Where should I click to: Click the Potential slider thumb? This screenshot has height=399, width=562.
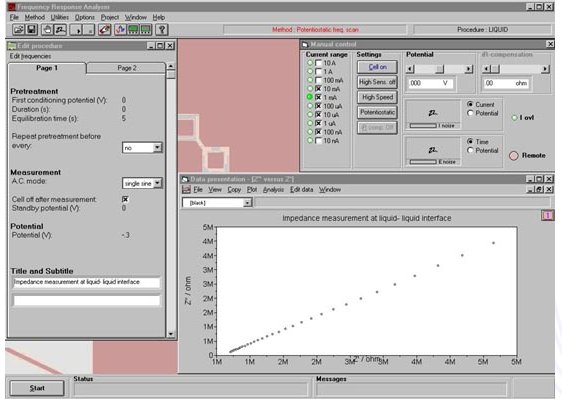[439, 69]
